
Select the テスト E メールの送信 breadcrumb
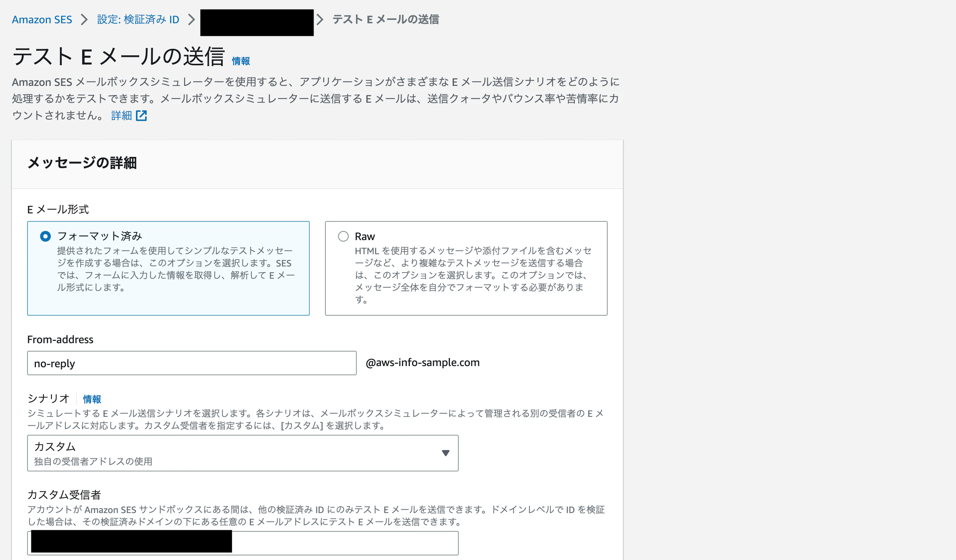coord(386,19)
